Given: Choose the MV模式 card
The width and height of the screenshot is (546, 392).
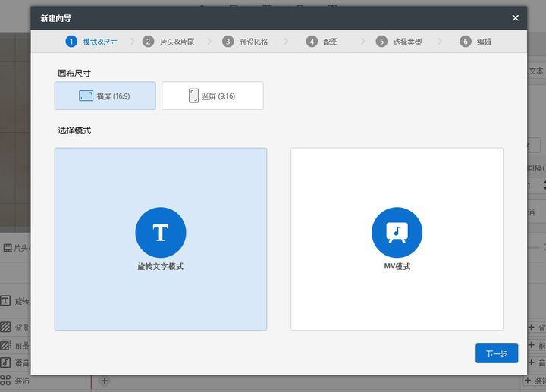Looking at the screenshot, I should 397,239.
